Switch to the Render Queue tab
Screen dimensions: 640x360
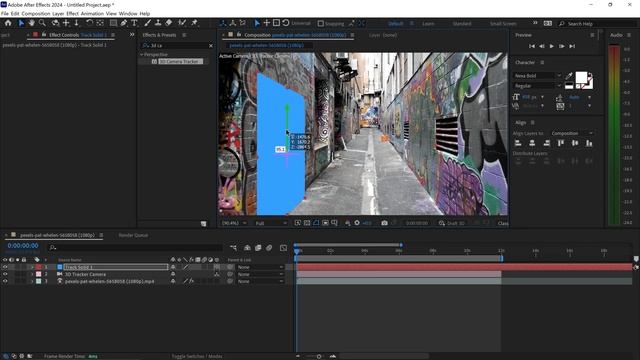pos(133,235)
